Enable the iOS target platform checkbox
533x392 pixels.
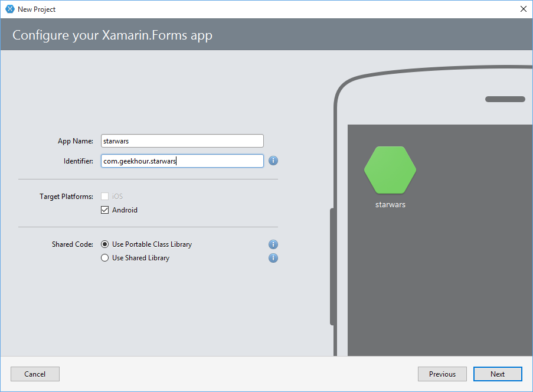click(x=104, y=197)
